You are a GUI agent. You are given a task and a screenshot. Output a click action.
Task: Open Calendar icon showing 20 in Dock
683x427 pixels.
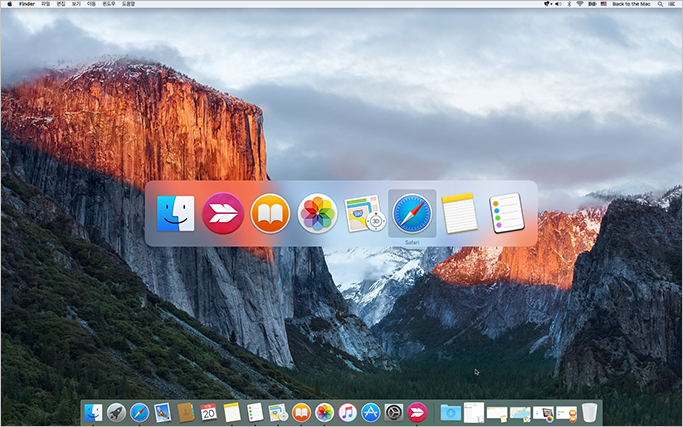pyautogui.click(x=209, y=412)
